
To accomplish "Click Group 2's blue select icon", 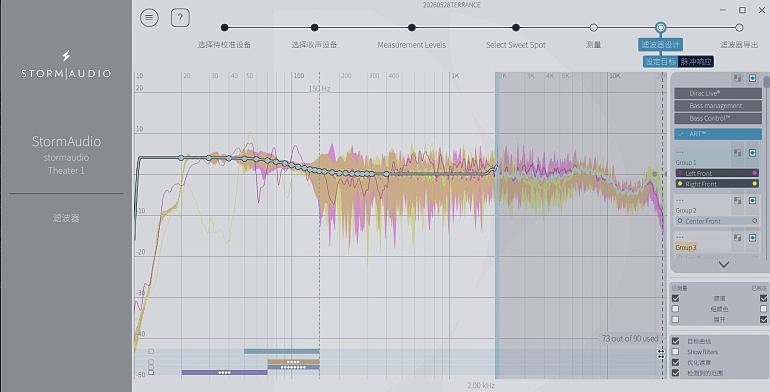I will (752, 200).
